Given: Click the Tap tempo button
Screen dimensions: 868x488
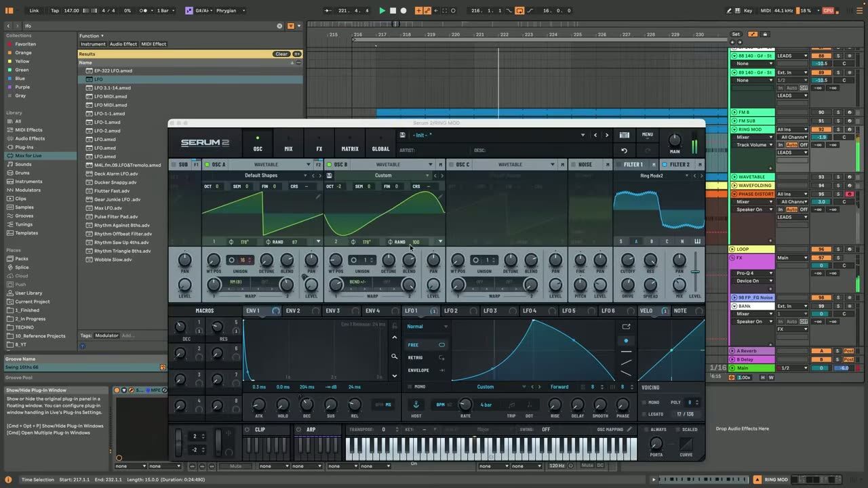Looking at the screenshot, I should [55, 11].
